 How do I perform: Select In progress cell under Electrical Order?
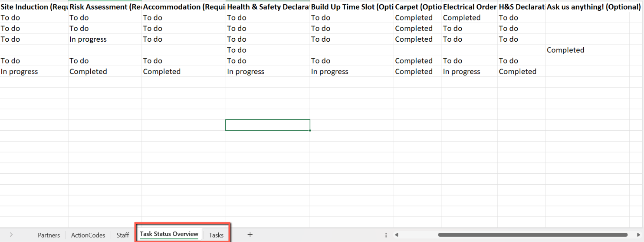coord(470,72)
